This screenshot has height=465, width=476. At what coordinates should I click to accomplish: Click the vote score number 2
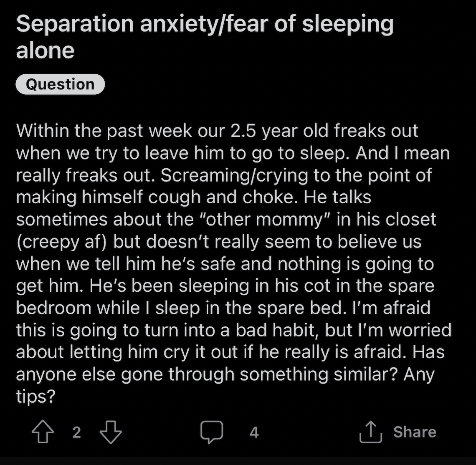77,432
